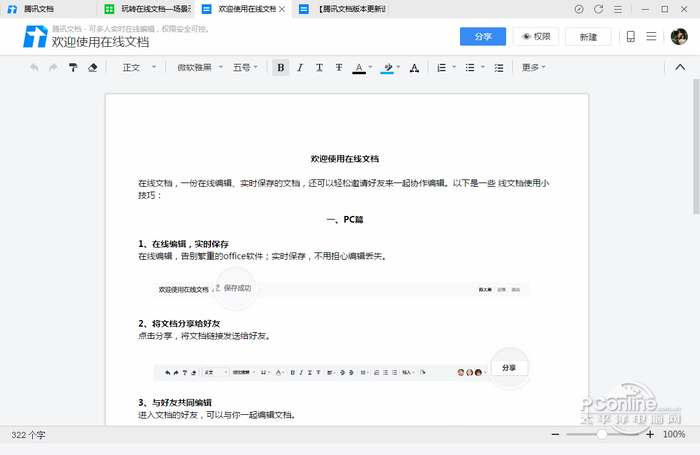Image resolution: width=700 pixels, height=455 pixels.
Task: Apply strikethrough formatting
Action: click(339, 68)
